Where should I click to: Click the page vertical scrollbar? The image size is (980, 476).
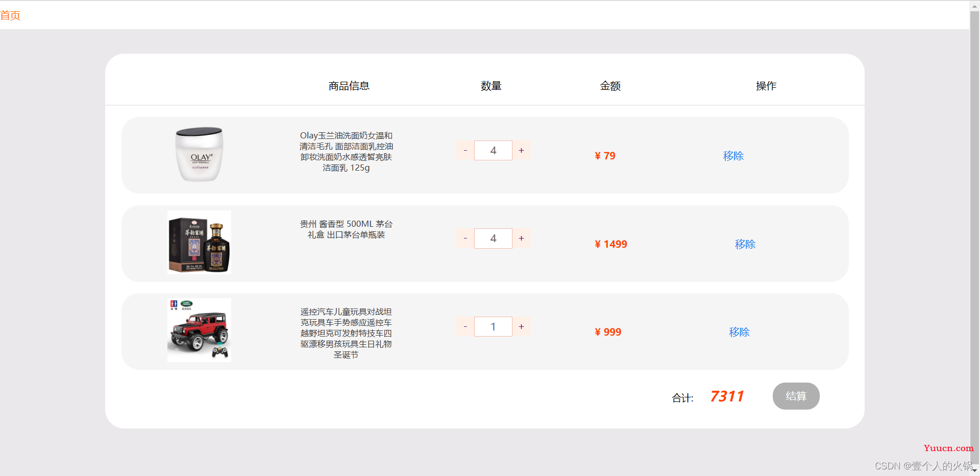974,238
